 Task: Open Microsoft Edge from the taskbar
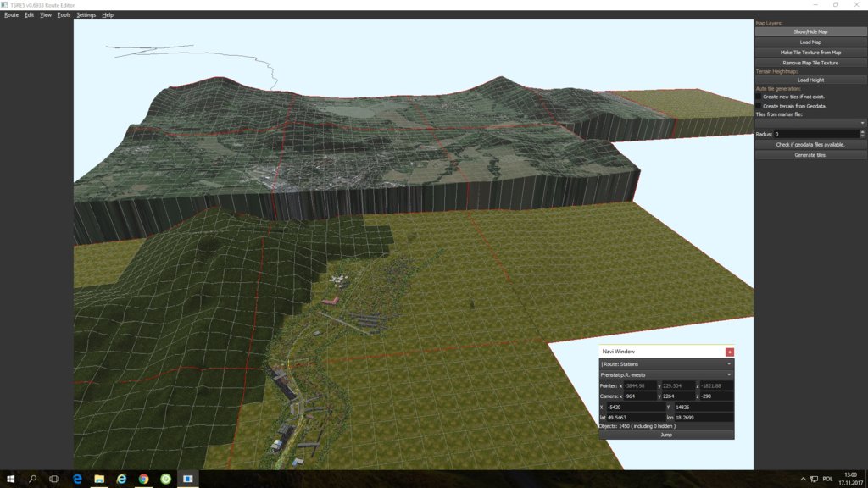(76, 480)
